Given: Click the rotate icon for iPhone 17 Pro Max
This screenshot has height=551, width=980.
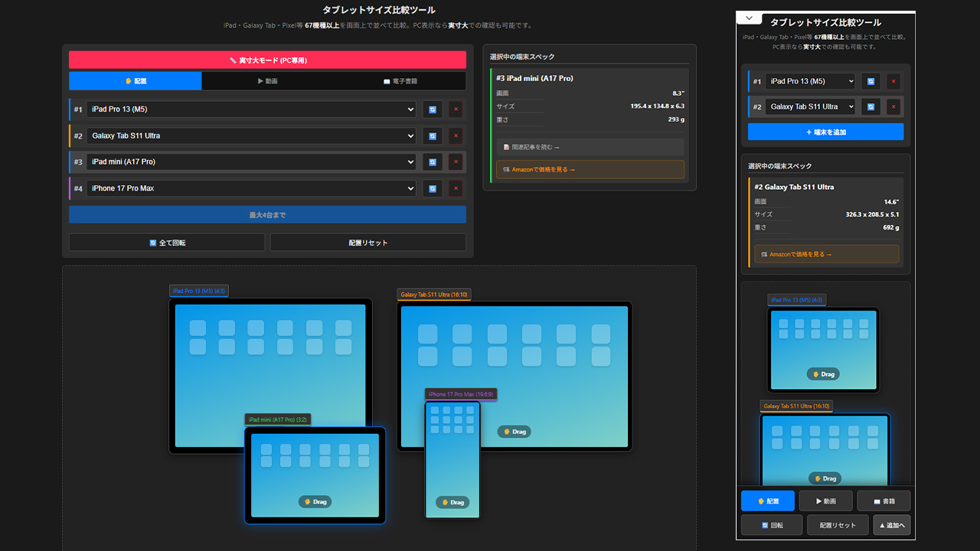Looking at the screenshot, I should [433, 188].
